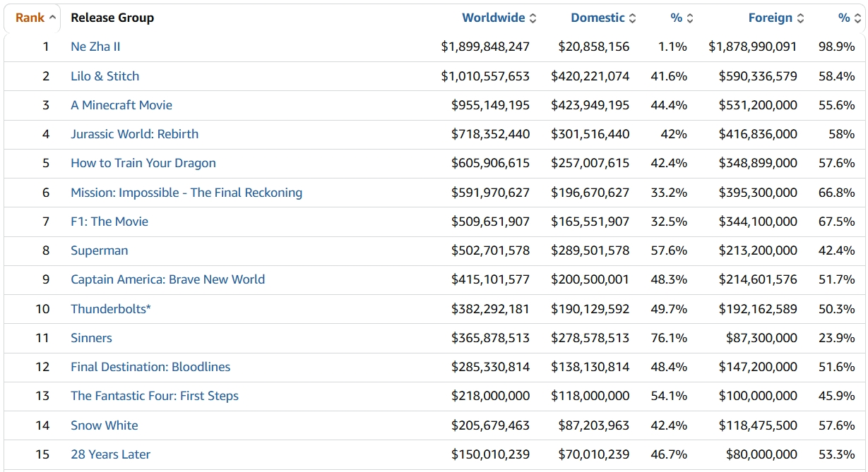The height and width of the screenshot is (472, 868).
Task: Click domestic gross $420,221,074
Action: [590, 76]
